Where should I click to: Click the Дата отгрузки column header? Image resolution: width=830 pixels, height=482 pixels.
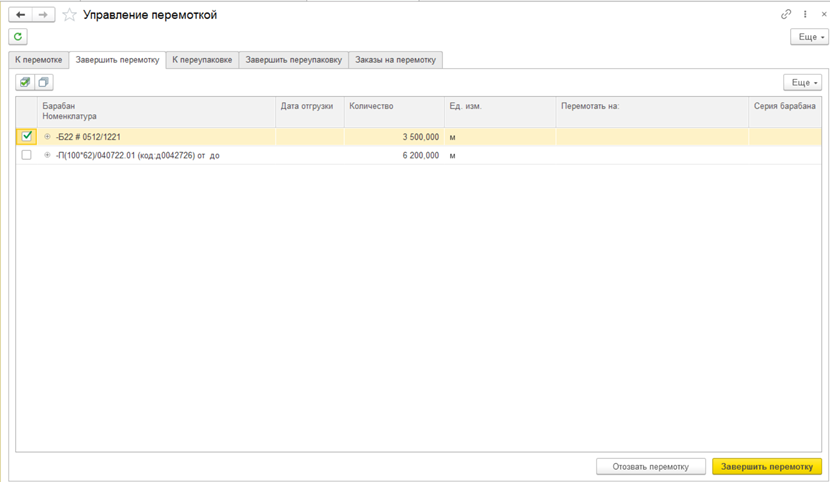point(310,112)
